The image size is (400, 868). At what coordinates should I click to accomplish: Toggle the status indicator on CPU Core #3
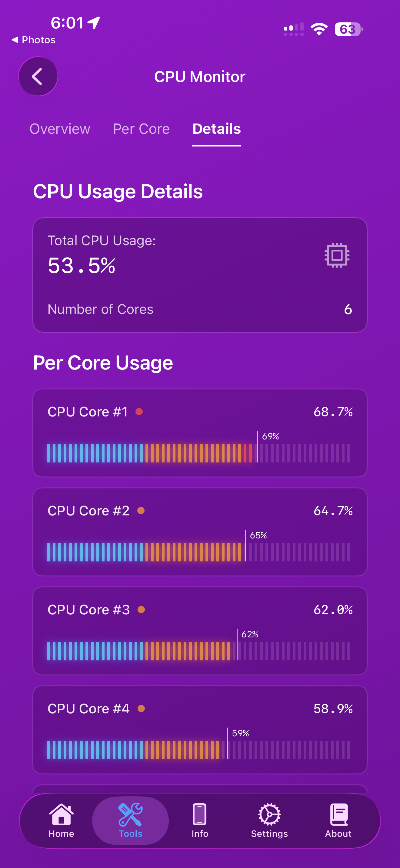pos(142,610)
